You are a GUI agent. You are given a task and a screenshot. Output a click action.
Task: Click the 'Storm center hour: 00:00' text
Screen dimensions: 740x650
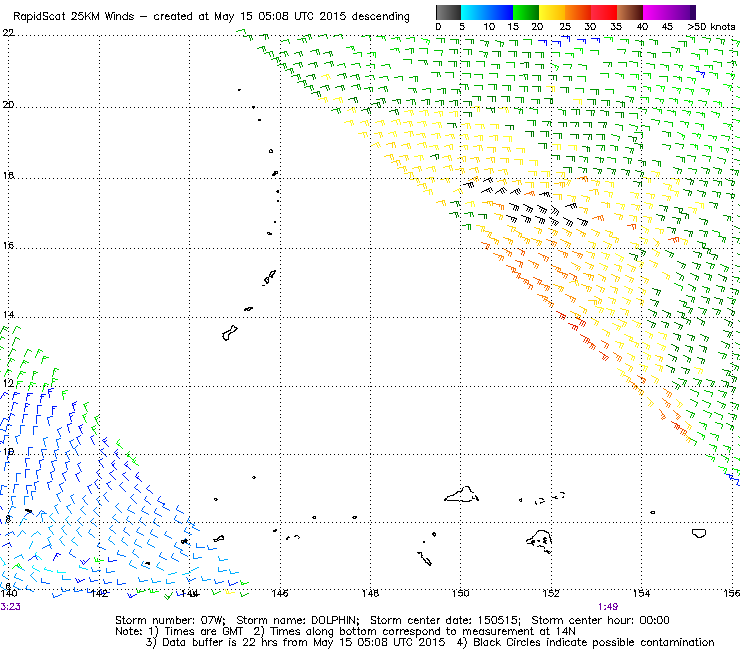point(600,620)
